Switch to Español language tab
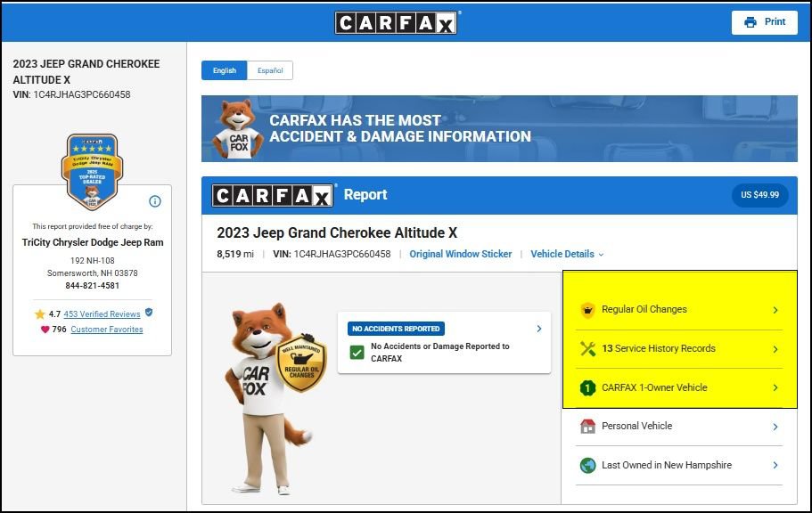 pos(270,70)
